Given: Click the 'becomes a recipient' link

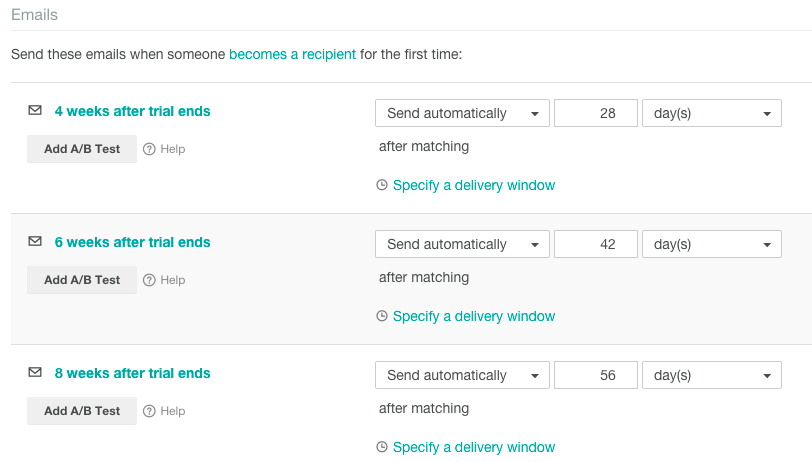Looking at the screenshot, I should (292, 54).
